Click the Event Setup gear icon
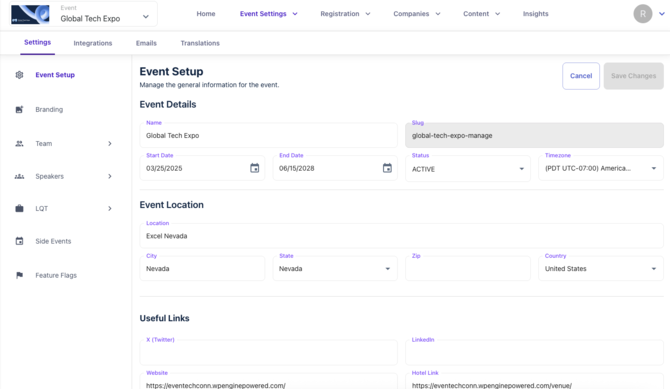Viewport: 670px width, 389px height. pyautogui.click(x=19, y=75)
